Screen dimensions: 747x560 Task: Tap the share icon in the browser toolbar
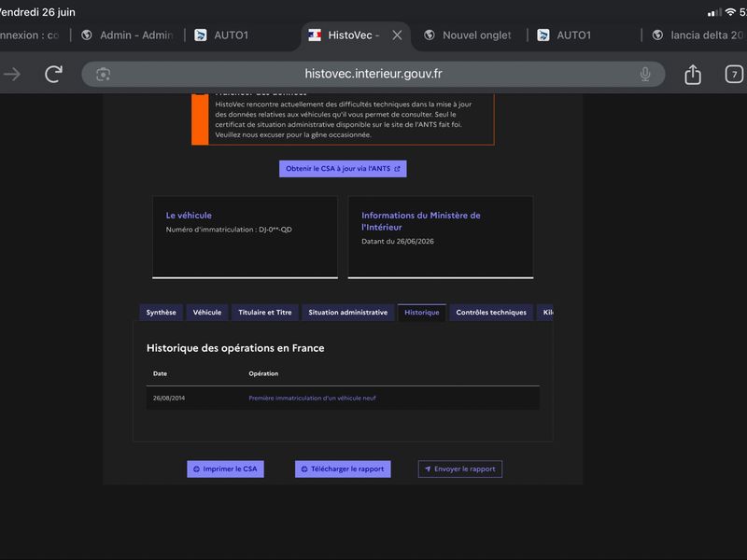(692, 75)
